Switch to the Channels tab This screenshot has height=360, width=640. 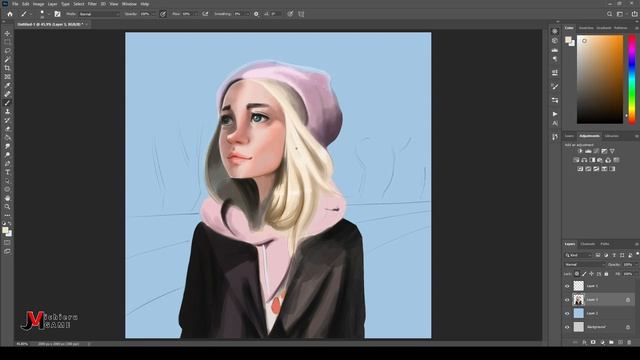[588, 244]
